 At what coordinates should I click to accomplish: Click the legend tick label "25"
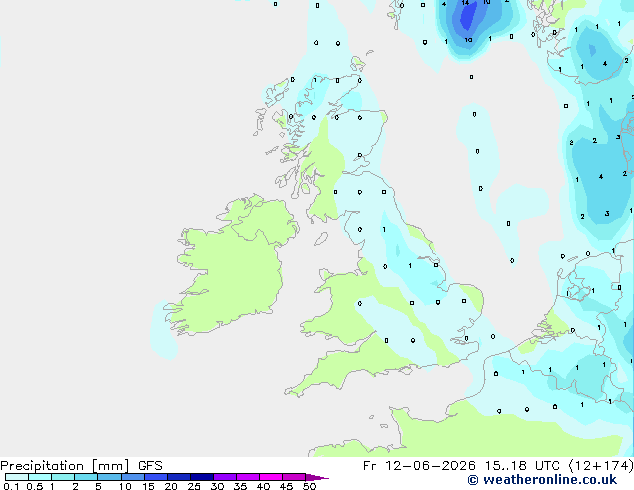pos(194,486)
